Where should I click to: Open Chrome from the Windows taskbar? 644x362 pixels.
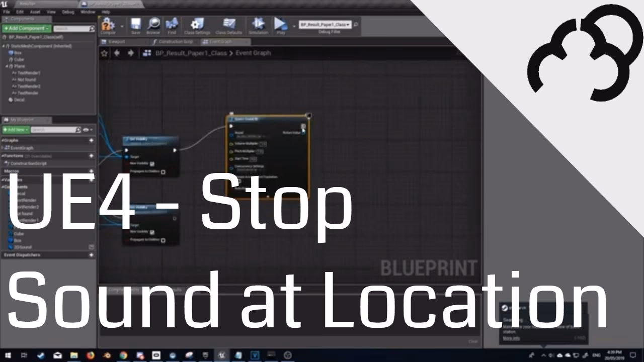tap(123, 355)
